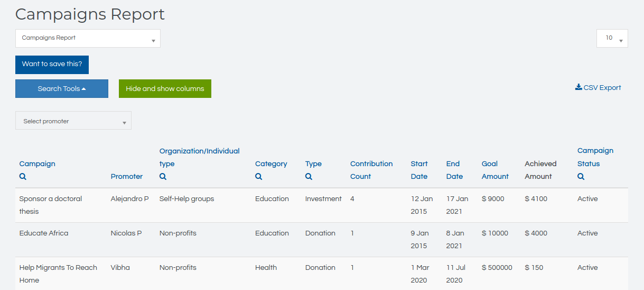
Task: Click the search icon under Type column
Action: [x=309, y=177]
